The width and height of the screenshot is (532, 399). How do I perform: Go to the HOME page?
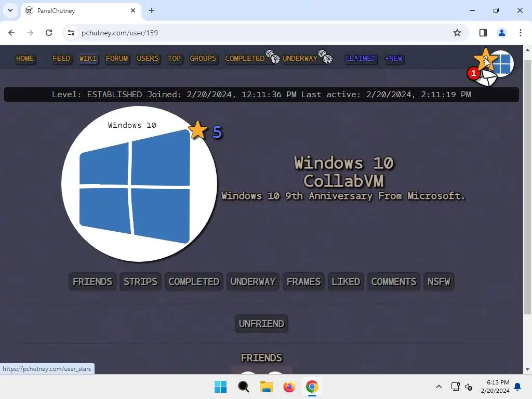point(25,58)
